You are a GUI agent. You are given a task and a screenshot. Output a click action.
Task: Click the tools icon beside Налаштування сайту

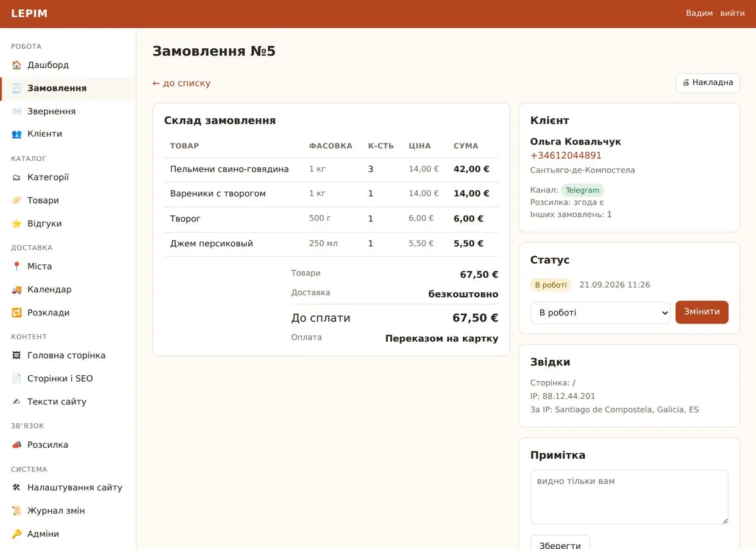coord(16,487)
